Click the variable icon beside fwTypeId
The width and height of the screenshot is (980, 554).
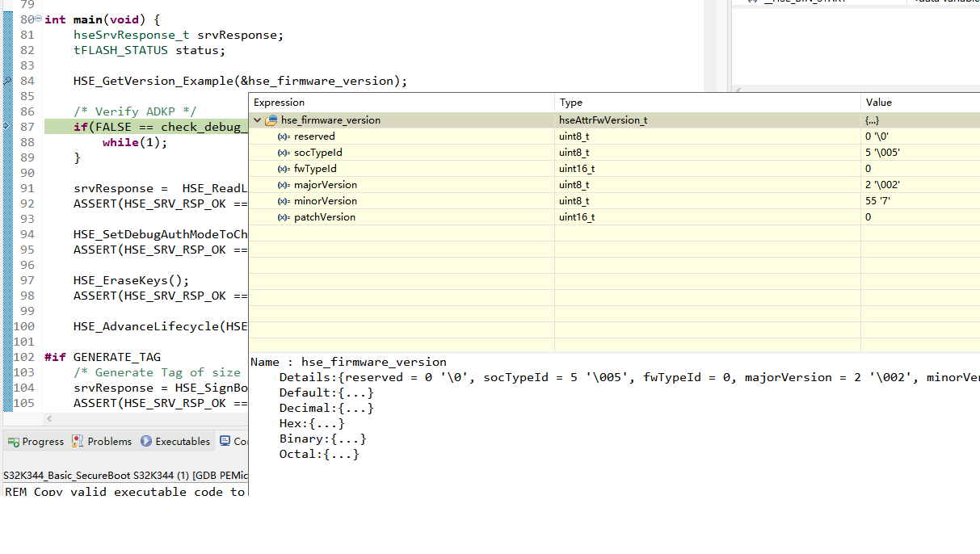click(x=284, y=169)
